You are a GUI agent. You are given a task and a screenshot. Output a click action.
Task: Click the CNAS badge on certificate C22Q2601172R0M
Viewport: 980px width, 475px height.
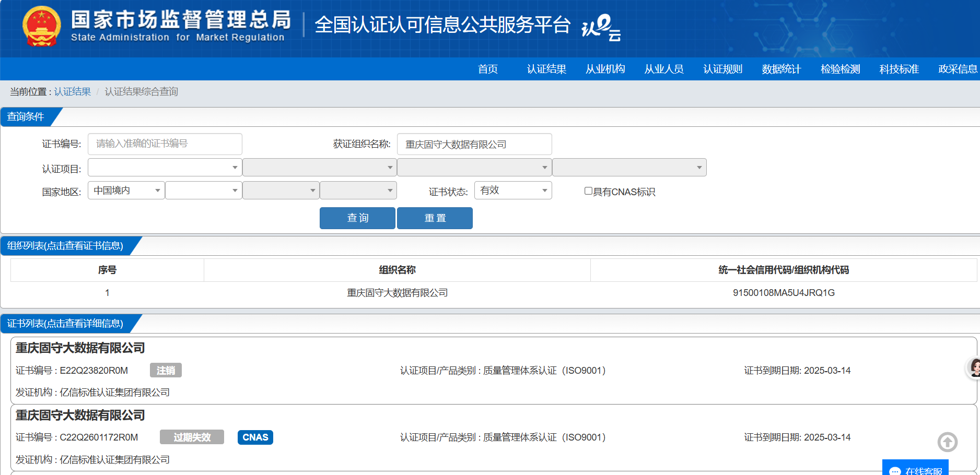click(x=255, y=437)
